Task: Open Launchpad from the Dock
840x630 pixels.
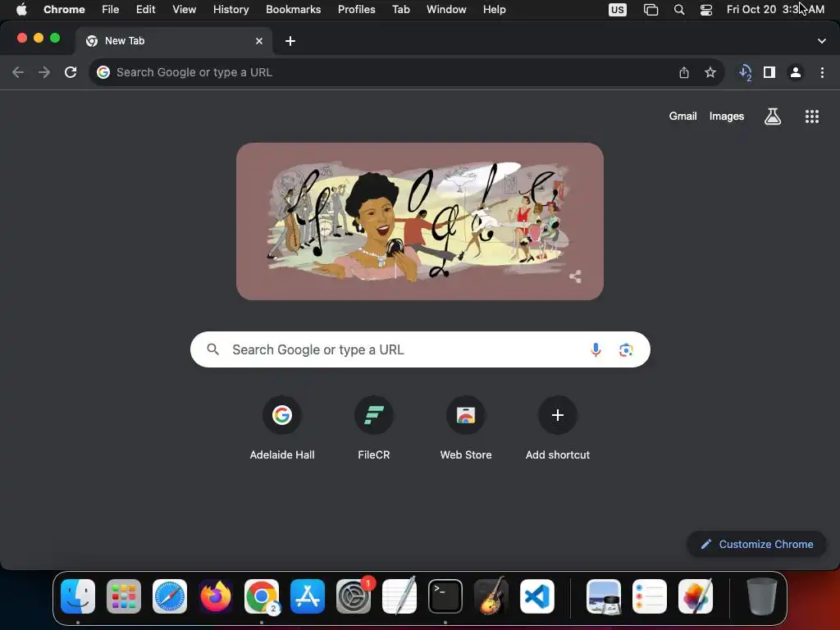Action: pyautogui.click(x=124, y=596)
